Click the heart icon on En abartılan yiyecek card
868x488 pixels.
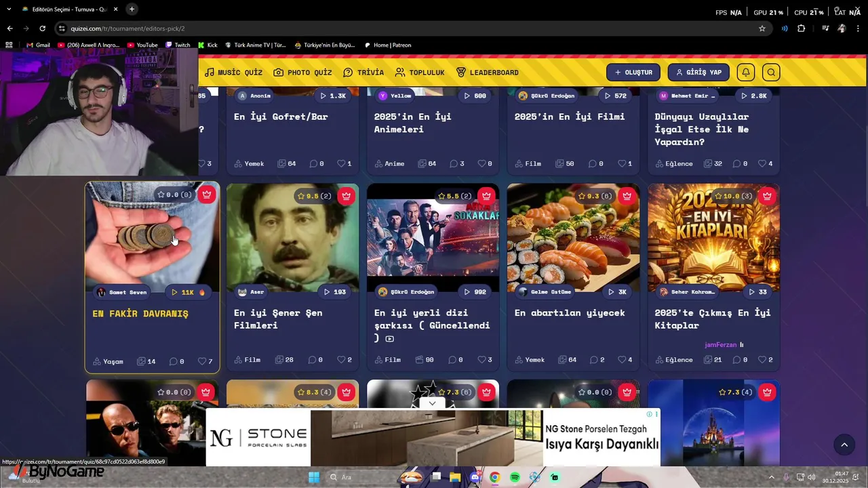point(622,360)
